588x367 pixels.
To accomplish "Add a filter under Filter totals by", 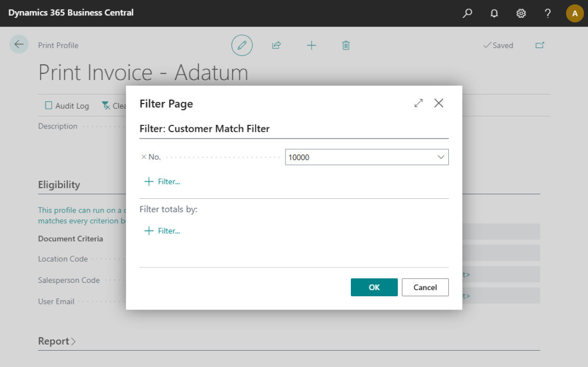I will [x=162, y=230].
